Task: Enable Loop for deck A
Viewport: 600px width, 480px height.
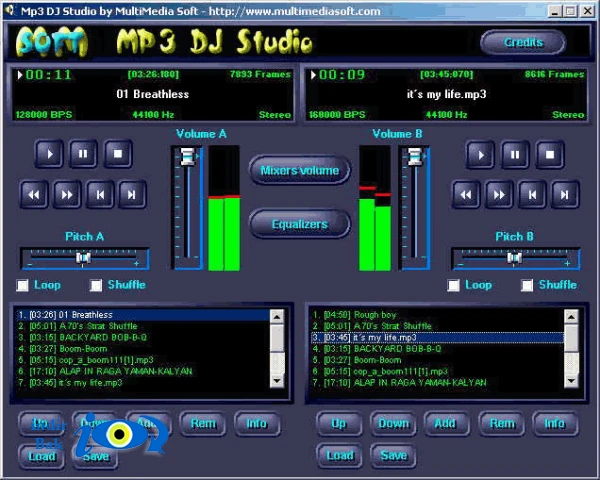Action: [x=22, y=285]
